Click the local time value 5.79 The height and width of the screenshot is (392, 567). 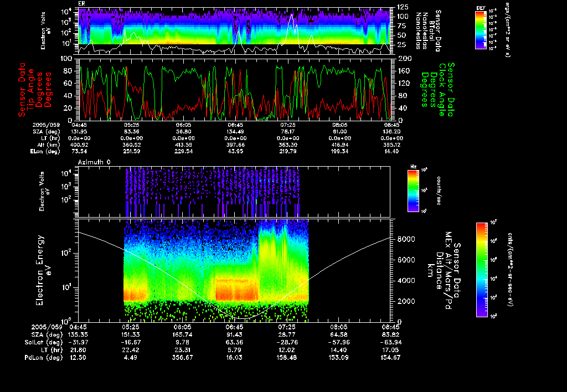(x=235, y=350)
